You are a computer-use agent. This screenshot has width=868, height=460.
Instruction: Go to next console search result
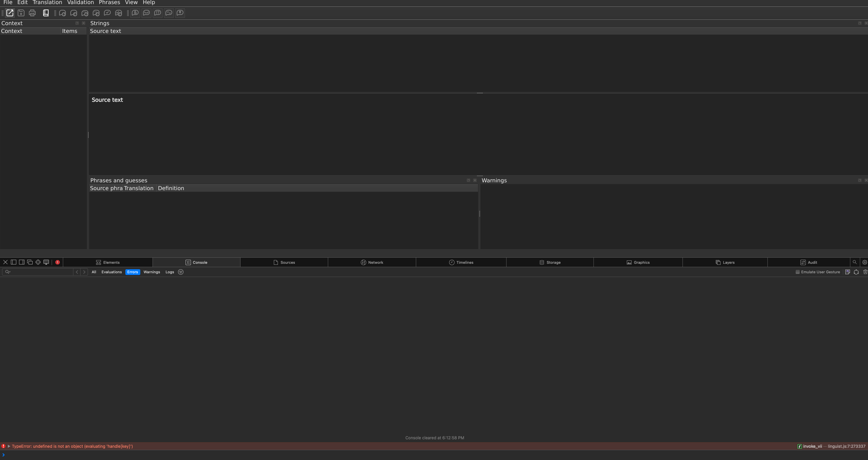pyautogui.click(x=84, y=272)
